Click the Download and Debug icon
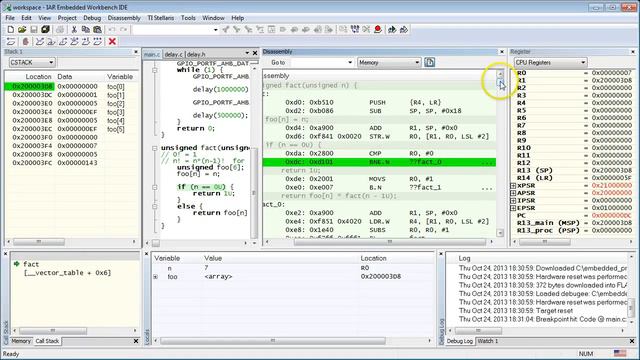The height and width of the screenshot is (360, 640). point(392,29)
